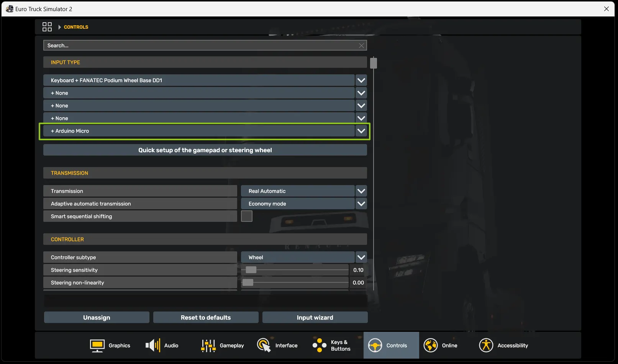This screenshot has width=618, height=364.
Task: Click the TRANSMISSION section header
Action: coord(205,173)
